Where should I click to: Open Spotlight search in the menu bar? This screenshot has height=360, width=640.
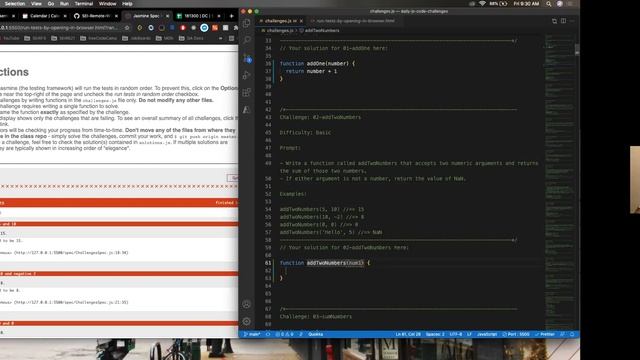coord(549,4)
